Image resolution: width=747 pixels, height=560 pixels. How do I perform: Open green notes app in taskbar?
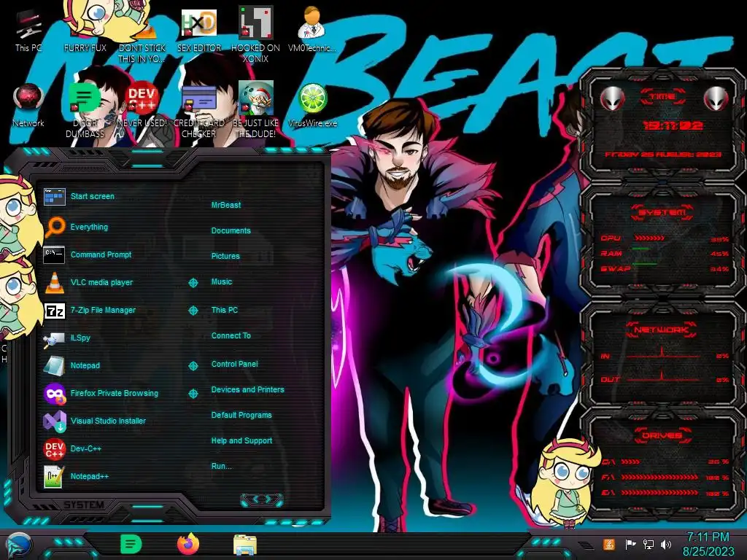[131, 544]
